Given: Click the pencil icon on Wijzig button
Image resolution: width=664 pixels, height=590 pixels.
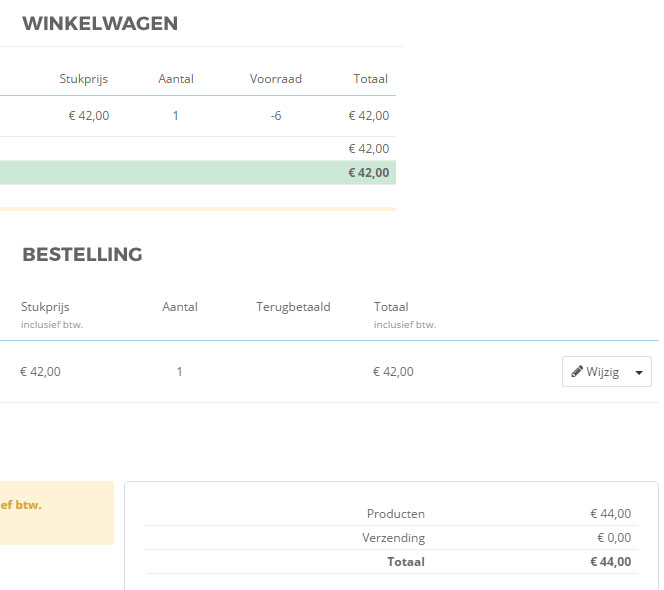Looking at the screenshot, I should (x=577, y=372).
